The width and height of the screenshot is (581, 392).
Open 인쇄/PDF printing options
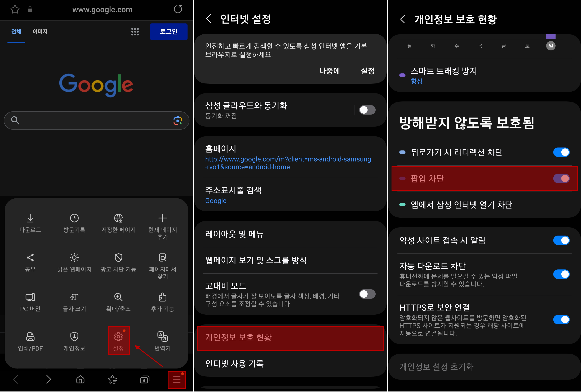tap(30, 341)
